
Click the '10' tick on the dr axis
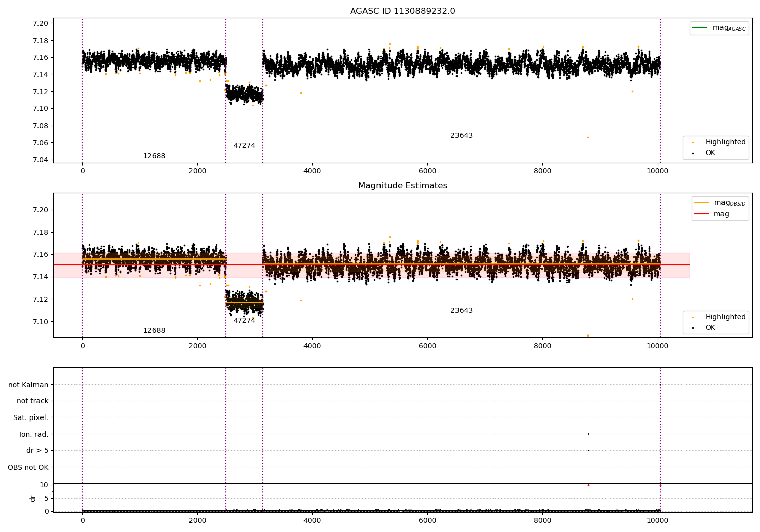tap(44, 485)
